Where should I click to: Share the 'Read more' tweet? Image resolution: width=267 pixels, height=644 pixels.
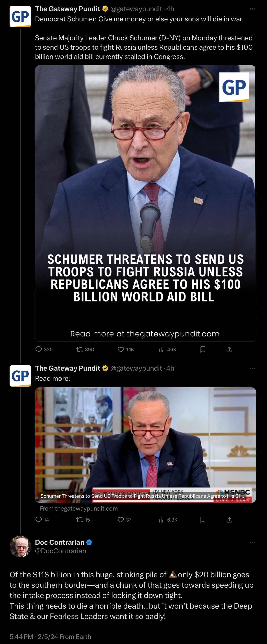pyautogui.click(x=229, y=520)
